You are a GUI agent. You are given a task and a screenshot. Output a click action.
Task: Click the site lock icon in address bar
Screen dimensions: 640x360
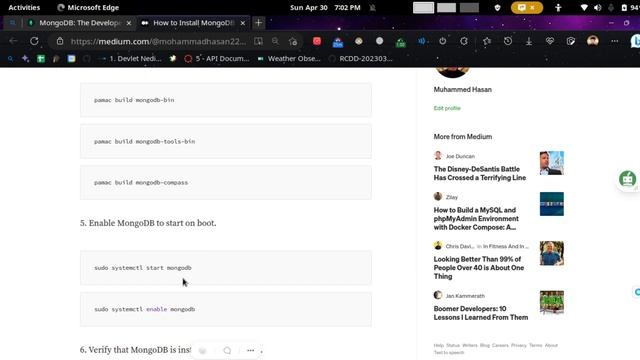60,41
